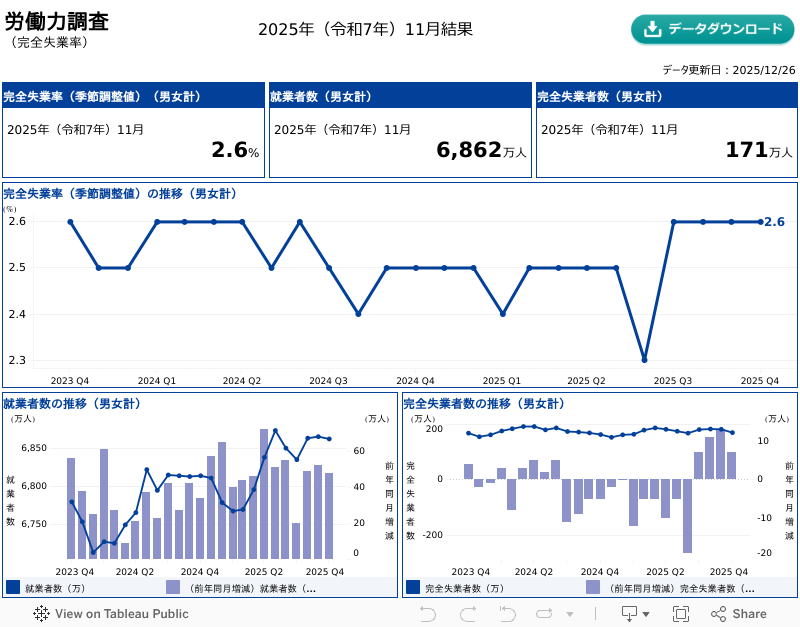800x627 pixels.
Task: Click the 就業者数（男女計） 6,862万人 card
Action: click(400, 130)
